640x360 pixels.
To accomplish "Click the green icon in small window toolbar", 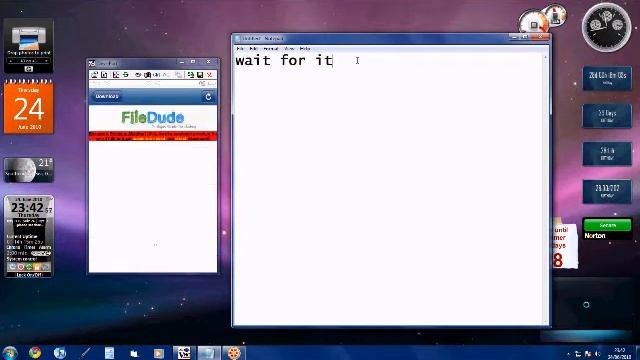I will tap(126, 75).
